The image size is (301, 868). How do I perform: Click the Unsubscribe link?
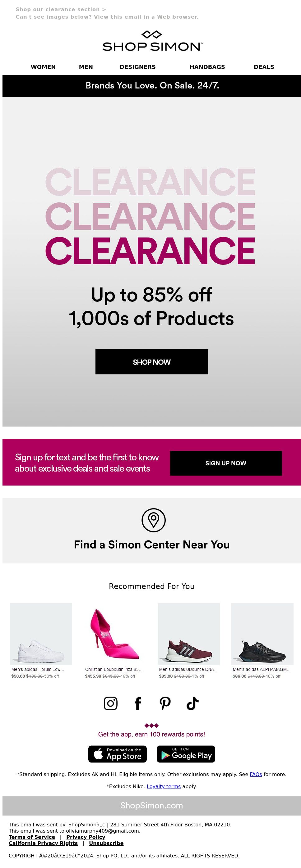(x=106, y=843)
